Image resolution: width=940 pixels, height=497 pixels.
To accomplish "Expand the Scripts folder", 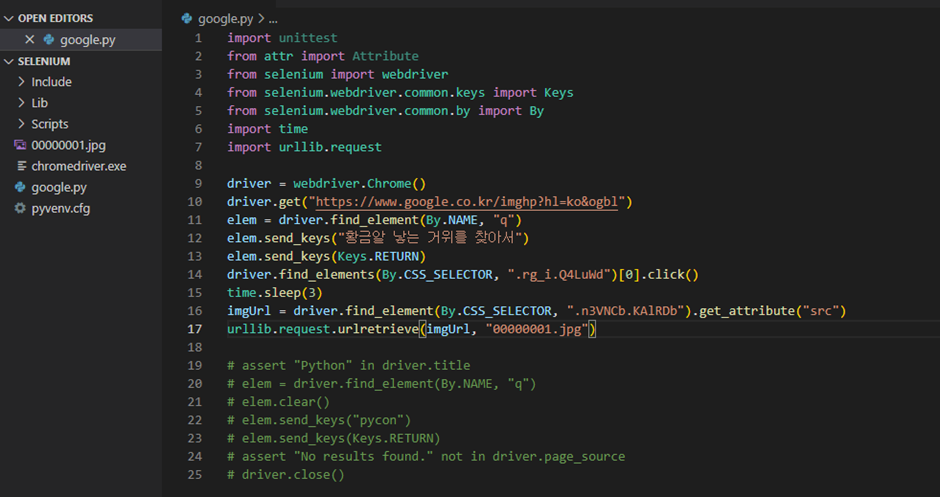I will (x=22, y=124).
